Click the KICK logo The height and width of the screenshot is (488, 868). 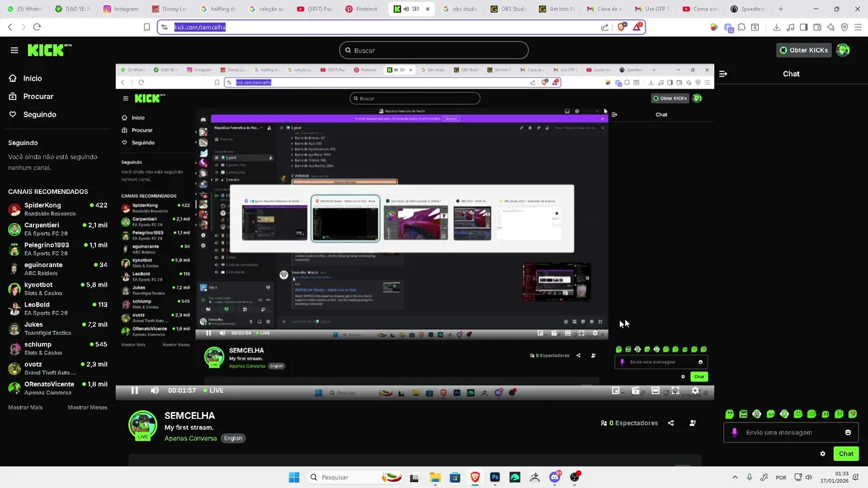[49, 50]
